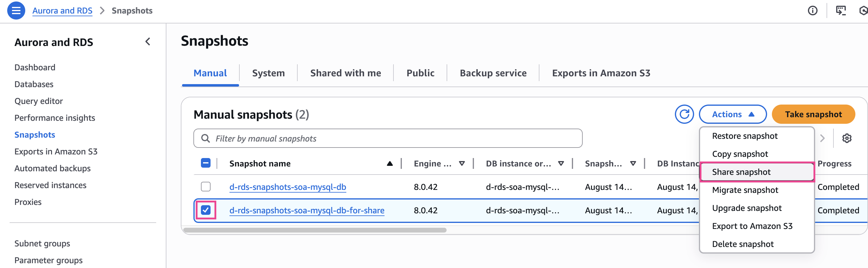Go to next page of snapshots

point(822,138)
